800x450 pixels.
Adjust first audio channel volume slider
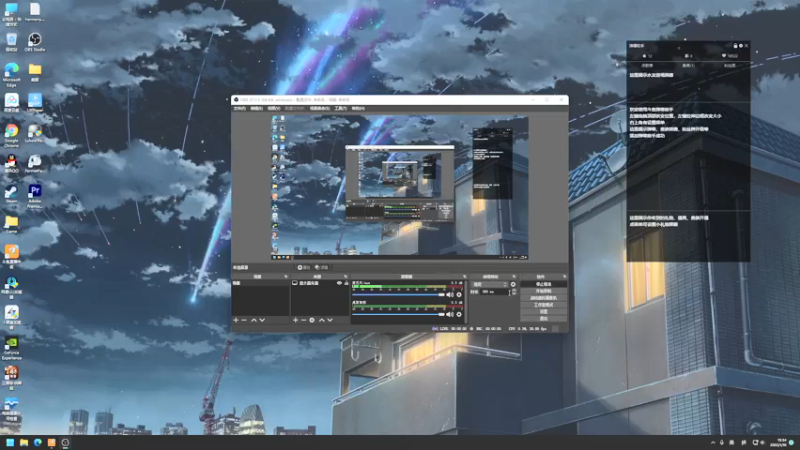tap(398, 294)
